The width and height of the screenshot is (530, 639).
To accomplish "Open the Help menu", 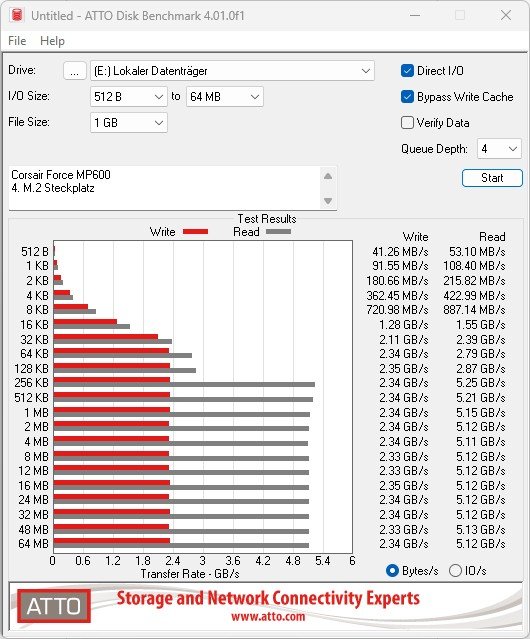I will point(52,41).
